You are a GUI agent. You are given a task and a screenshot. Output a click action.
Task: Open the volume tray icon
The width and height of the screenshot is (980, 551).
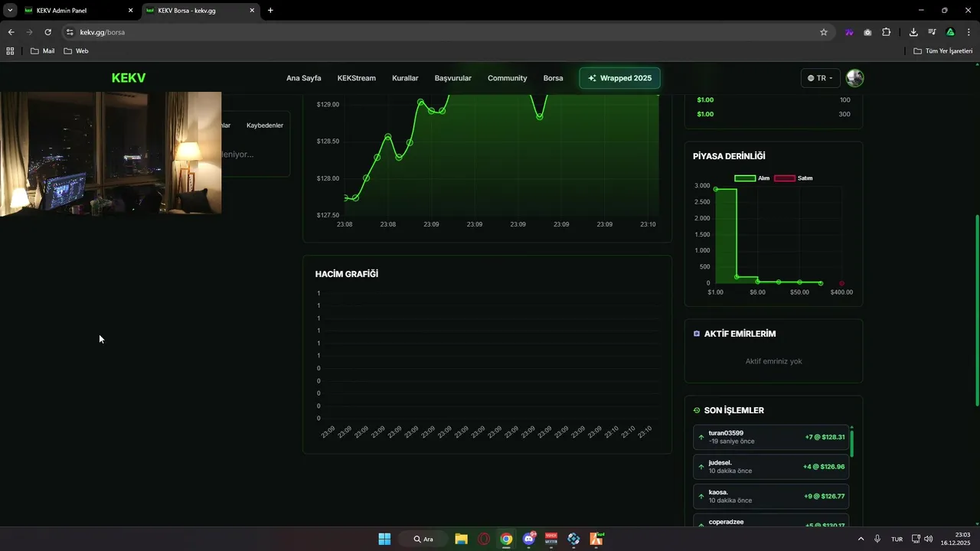(x=929, y=539)
